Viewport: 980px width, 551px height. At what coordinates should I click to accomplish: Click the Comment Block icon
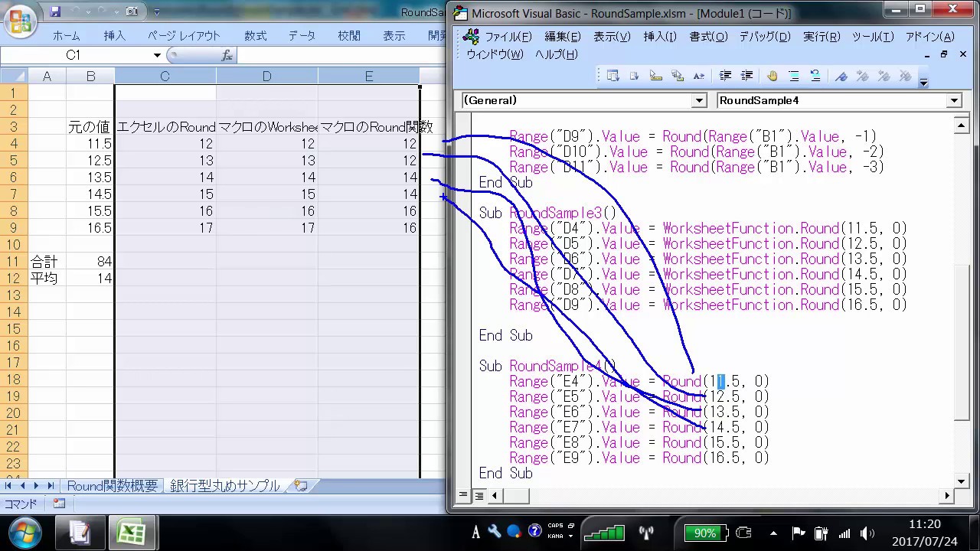(x=794, y=76)
